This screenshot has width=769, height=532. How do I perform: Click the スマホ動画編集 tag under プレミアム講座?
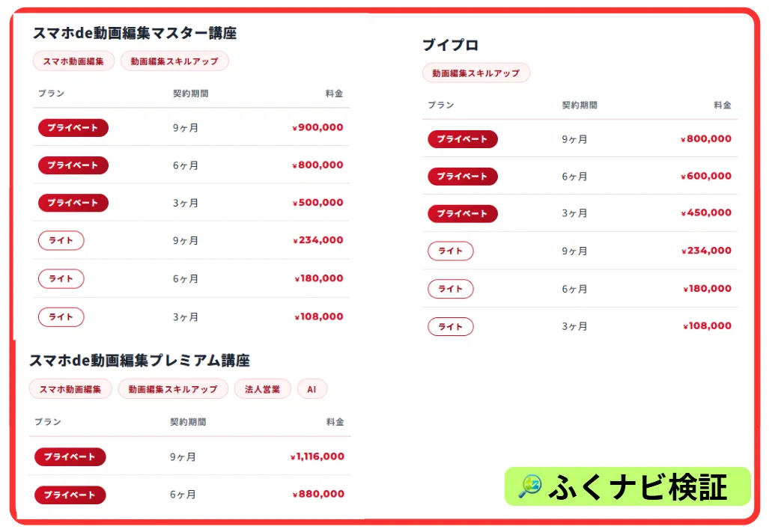(70, 389)
